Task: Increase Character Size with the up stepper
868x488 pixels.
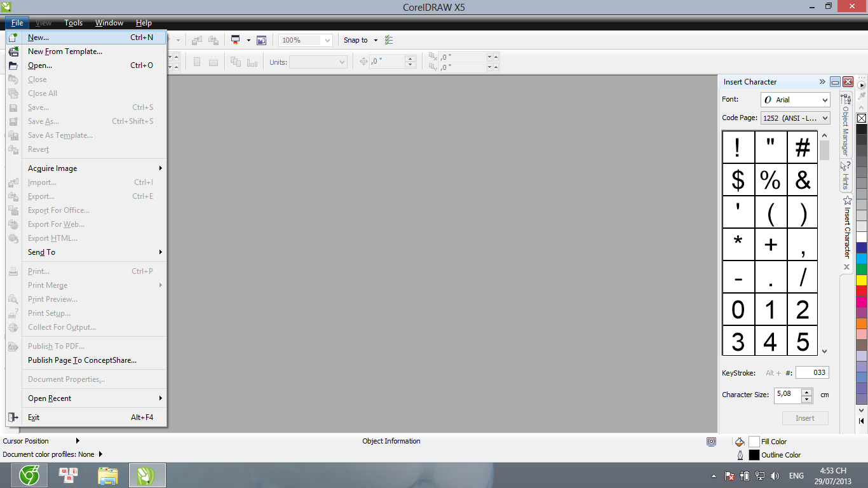Action: [807, 391]
